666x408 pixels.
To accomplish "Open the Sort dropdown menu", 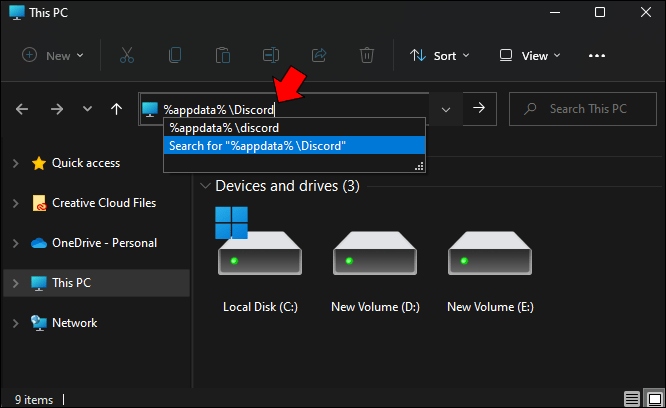I will (440, 56).
